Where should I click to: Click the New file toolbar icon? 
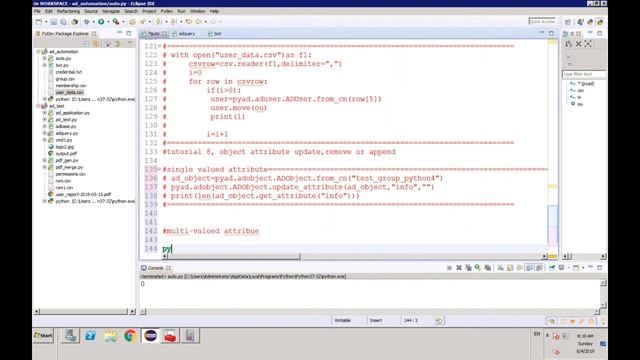(39, 22)
